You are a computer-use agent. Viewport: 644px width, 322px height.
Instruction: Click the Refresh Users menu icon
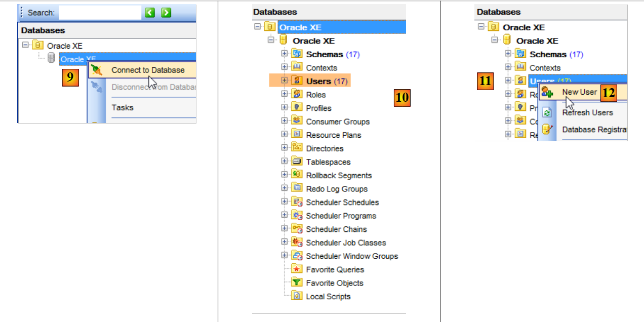click(x=547, y=113)
